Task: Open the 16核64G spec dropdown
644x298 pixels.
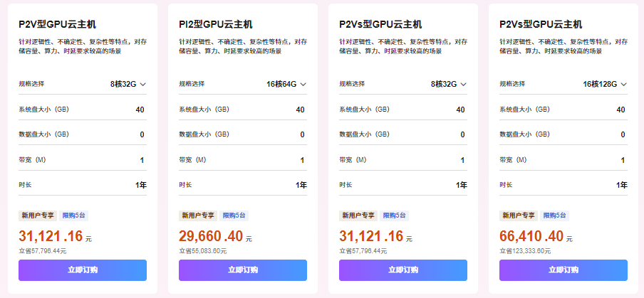Action: (286, 84)
